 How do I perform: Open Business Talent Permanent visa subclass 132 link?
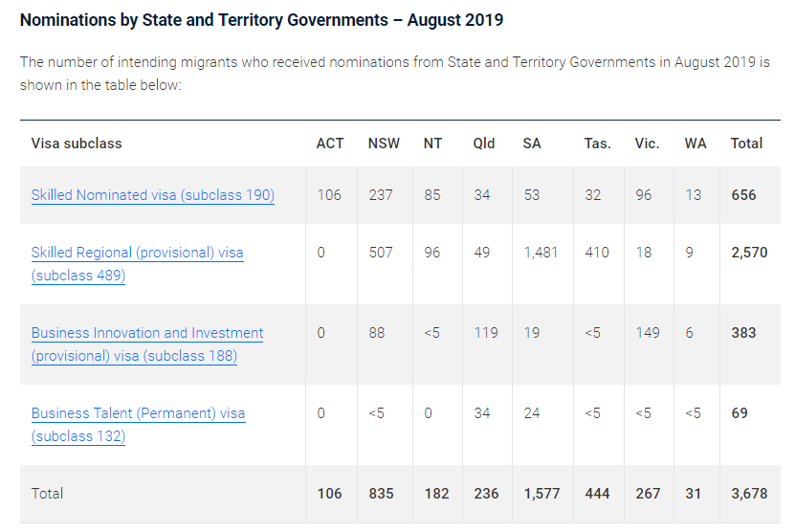coord(138,414)
